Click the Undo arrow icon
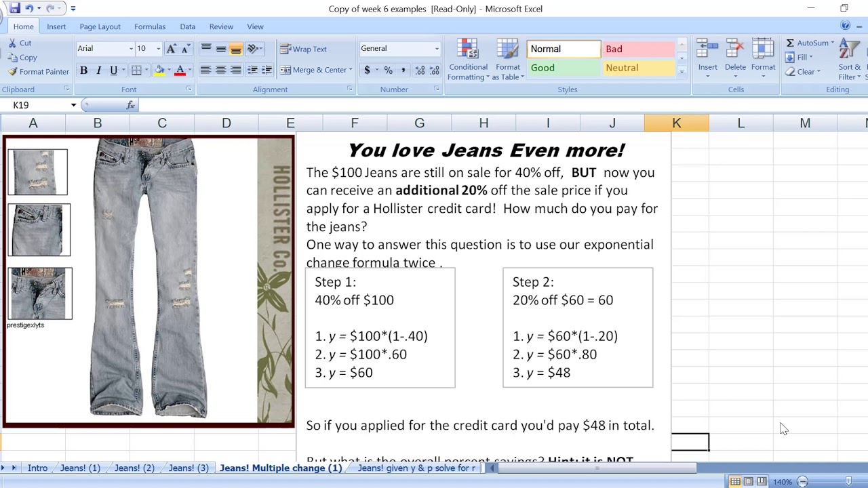 29,8
